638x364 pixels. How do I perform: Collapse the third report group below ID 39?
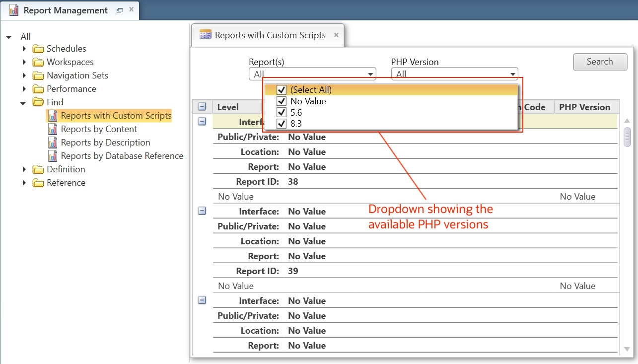click(x=202, y=300)
